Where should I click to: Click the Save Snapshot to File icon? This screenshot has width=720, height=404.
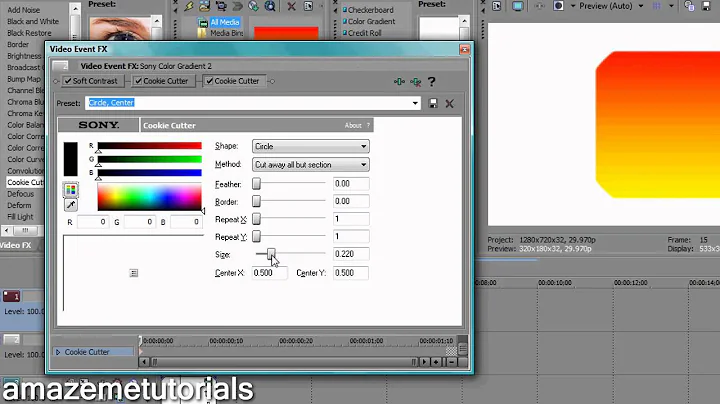(x=706, y=6)
